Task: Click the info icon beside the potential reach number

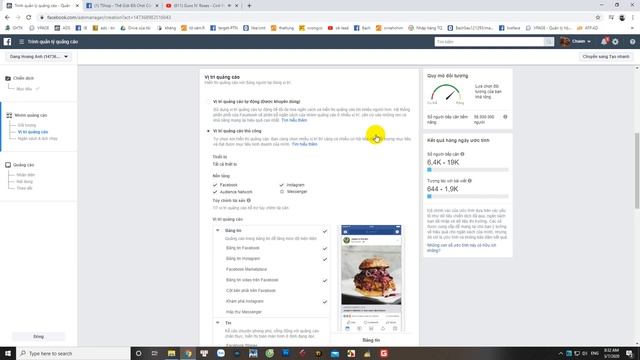Action: (505, 117)
